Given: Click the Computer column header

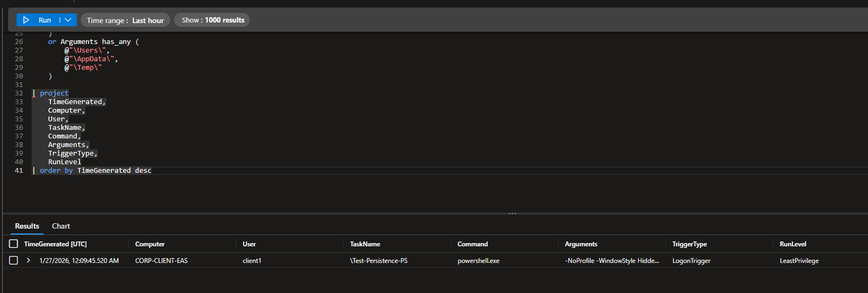Looking at the screenshot, I should (150, 244).
